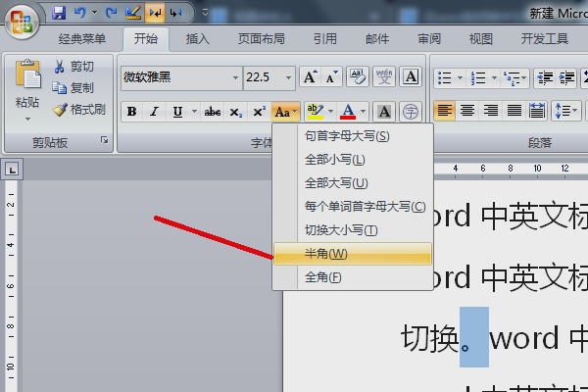Cut selection with 剪切 button

click(x=74, y=67)
